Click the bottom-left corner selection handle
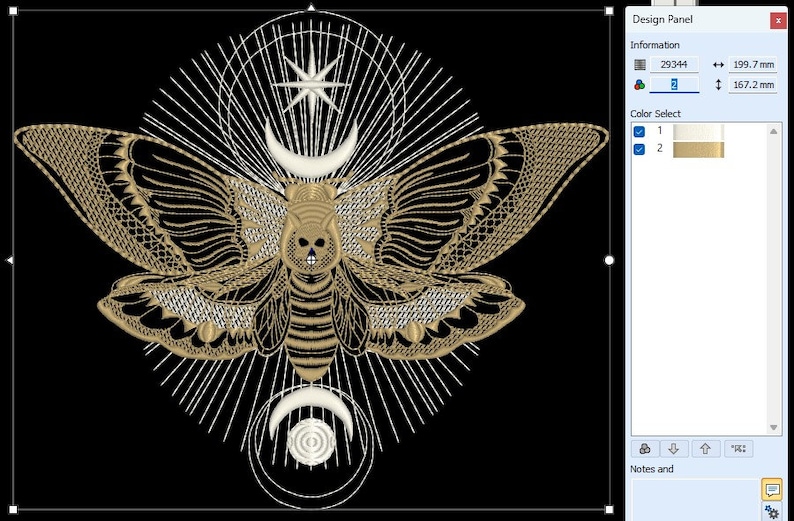Viewport: 794px width, 521px height. click(13, 509)
